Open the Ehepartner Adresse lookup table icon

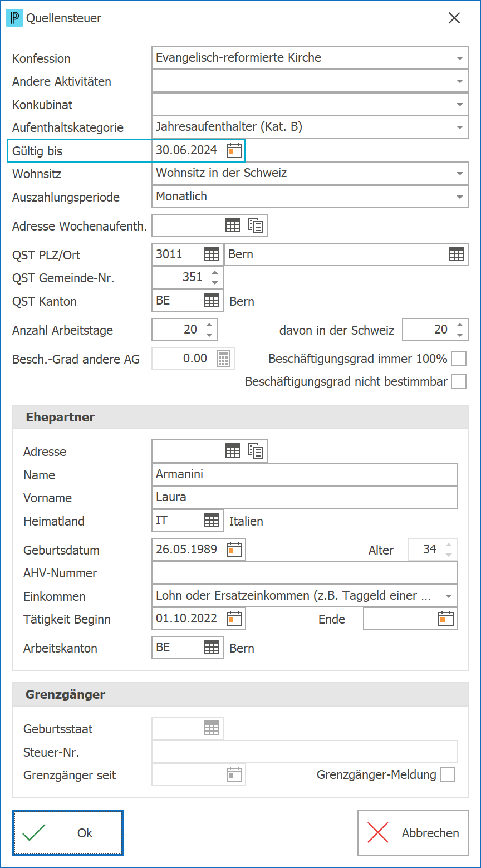(233, 451)
